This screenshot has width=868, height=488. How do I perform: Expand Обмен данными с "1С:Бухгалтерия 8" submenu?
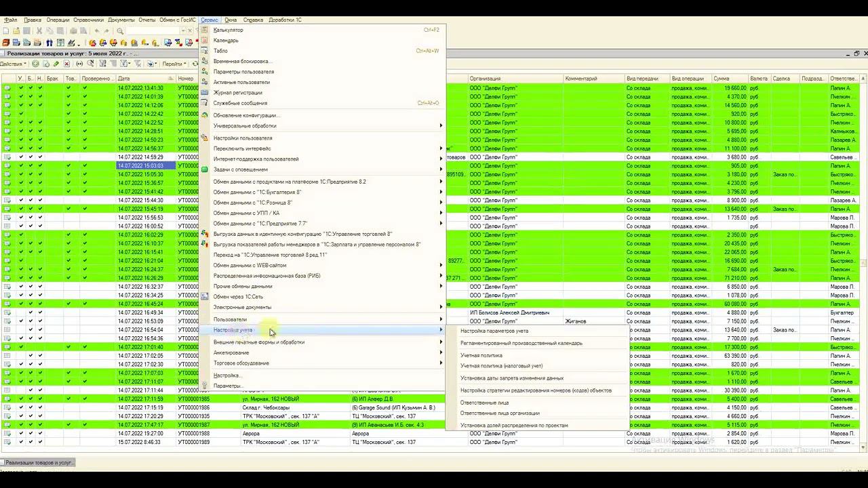tap(323, 192)
